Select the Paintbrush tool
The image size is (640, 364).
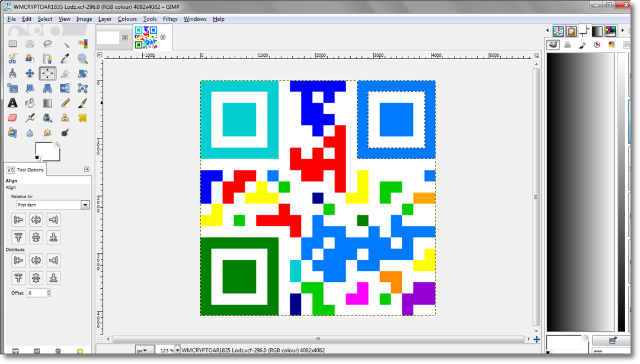click(x=82, y=103)
